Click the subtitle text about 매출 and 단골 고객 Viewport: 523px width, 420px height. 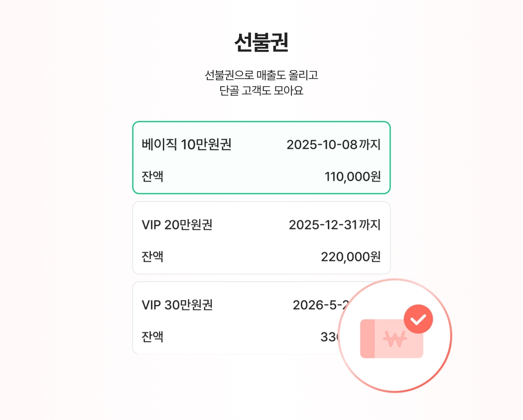261,83
